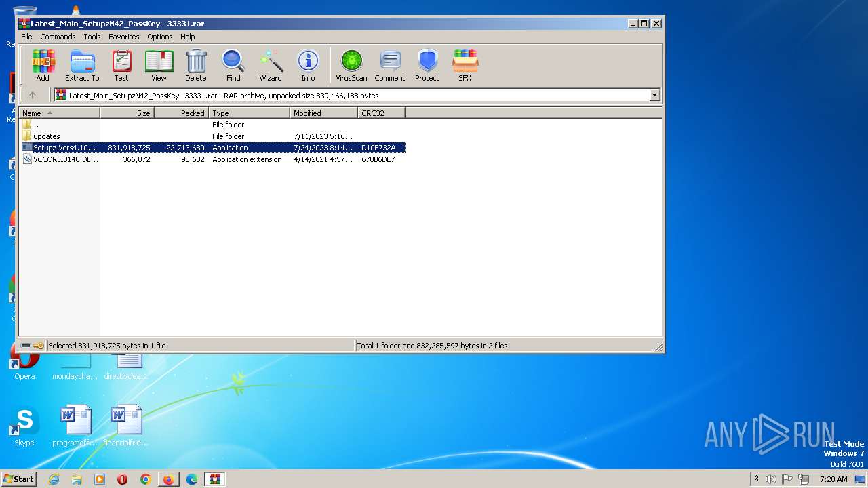Launch the Wizard tool
This screenshot has width=868, height=488.
(x=271, y=66)
